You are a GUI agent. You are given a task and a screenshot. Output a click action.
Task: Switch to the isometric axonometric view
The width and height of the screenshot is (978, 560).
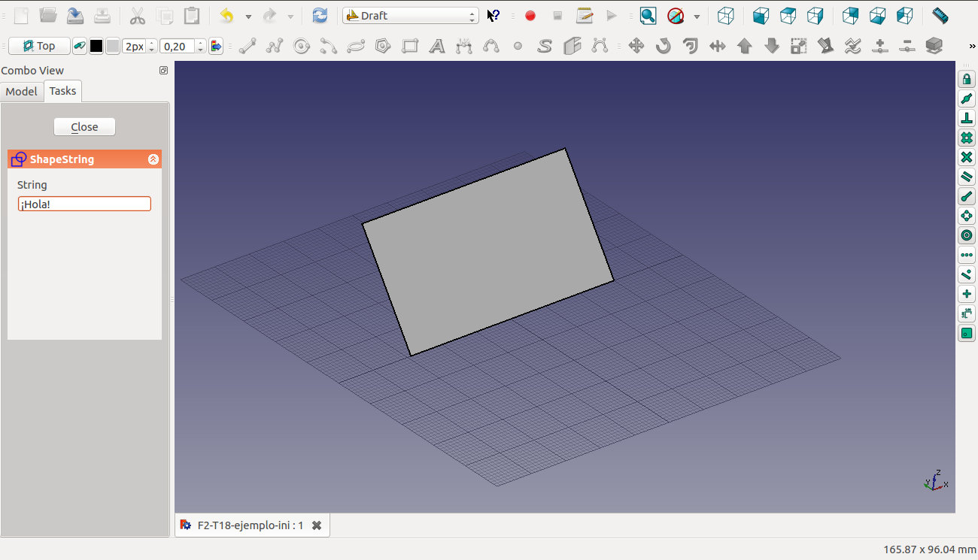(726, 16)
